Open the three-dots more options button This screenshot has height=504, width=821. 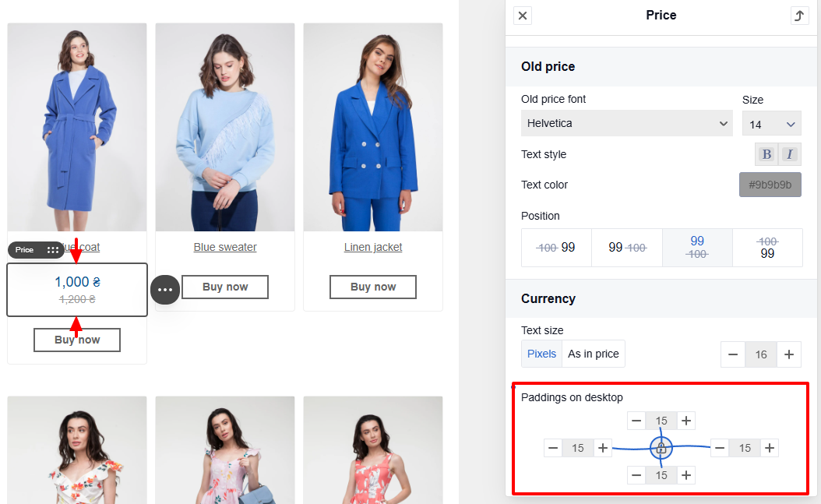165,290
